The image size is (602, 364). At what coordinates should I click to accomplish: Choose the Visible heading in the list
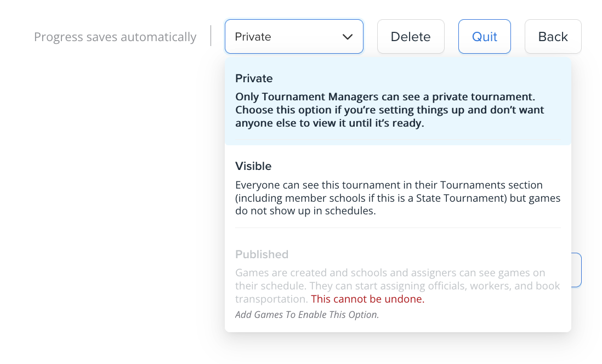(253, 166)
